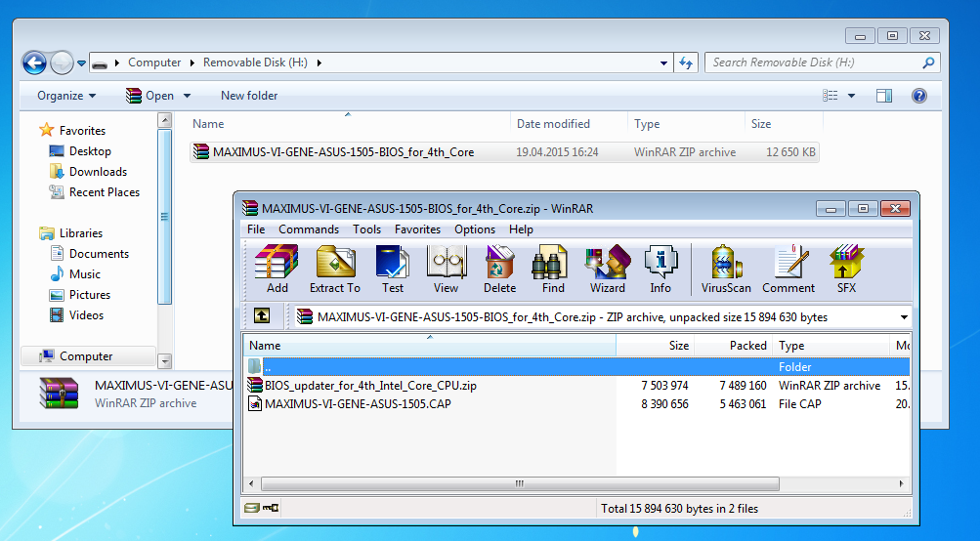This screenshot has width=980, height=541.
Task: Open the Commands menu
Action: [x=309, y=229]
